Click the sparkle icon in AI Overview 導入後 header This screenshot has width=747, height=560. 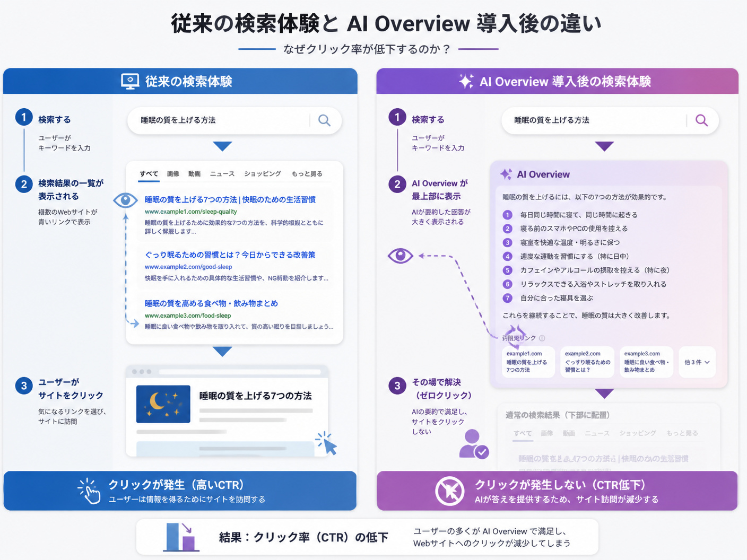point(466,81)
